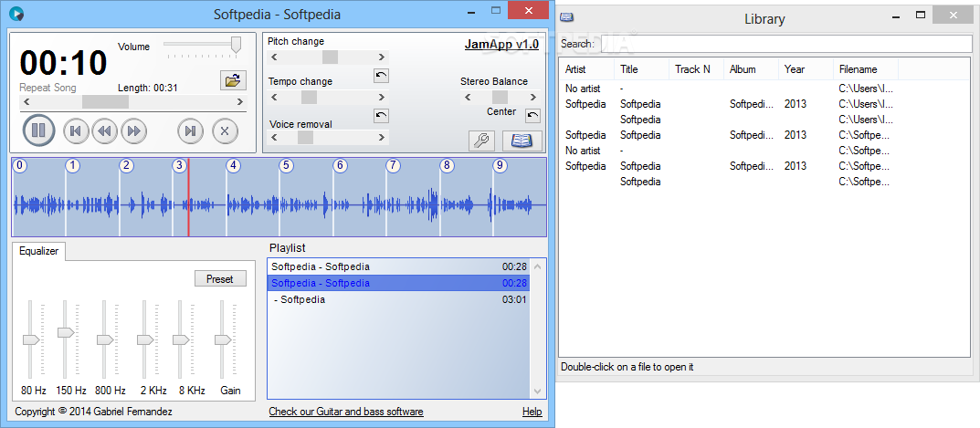Sort library by Title column

click(642, 69)
